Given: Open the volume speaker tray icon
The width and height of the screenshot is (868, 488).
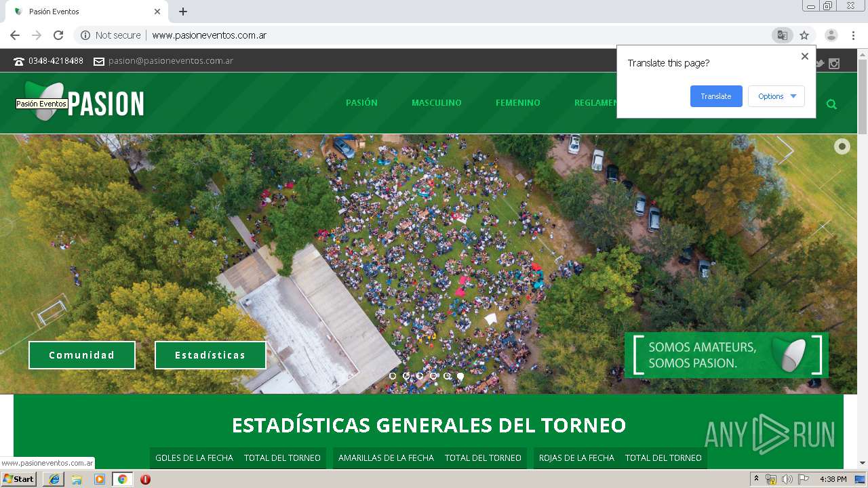Looking at the screenshot, I should 787,479.
